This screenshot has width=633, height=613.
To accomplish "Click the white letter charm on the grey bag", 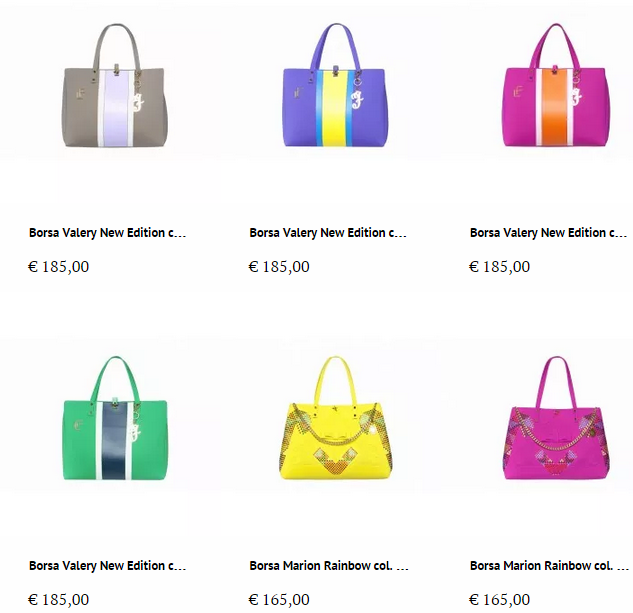I will [138, 102].
